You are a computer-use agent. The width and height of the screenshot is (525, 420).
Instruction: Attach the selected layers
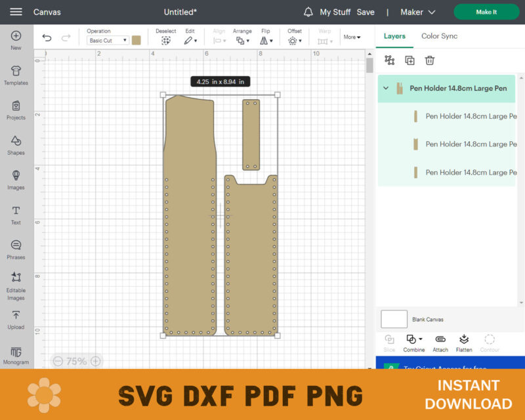(440, 342)
